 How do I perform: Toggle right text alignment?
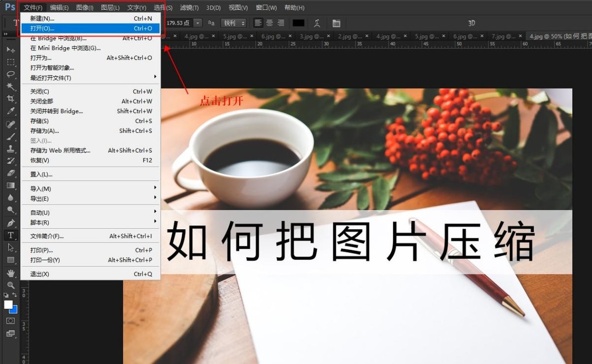281,23
